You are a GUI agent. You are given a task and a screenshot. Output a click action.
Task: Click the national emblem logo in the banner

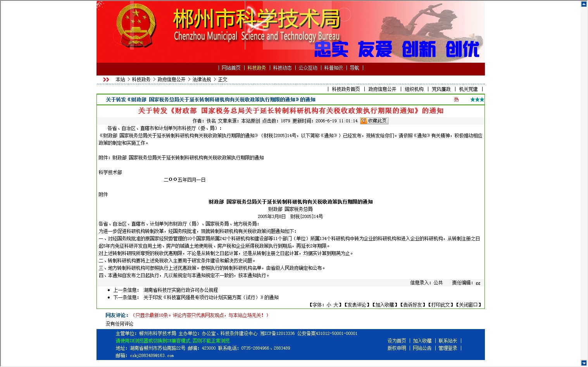pyautogui.click(x=136, y=26)
